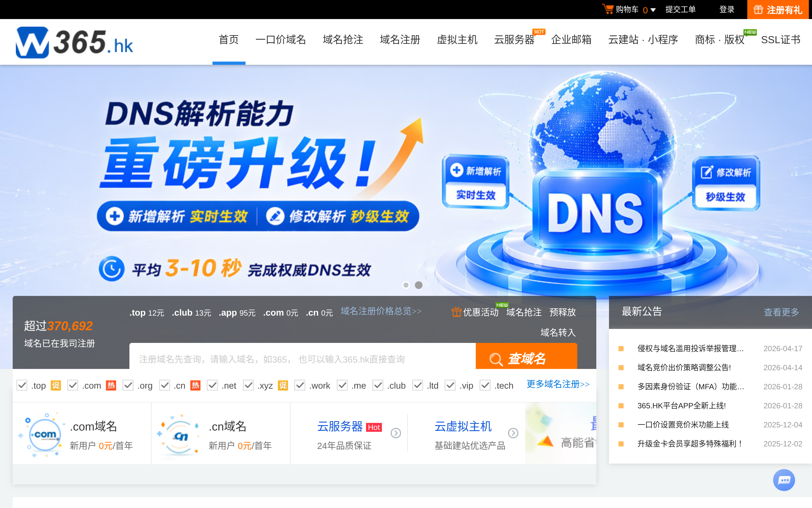812x508 pixels.
Task: Toggle the .cn domain checkbox
Action: [164, 385]
